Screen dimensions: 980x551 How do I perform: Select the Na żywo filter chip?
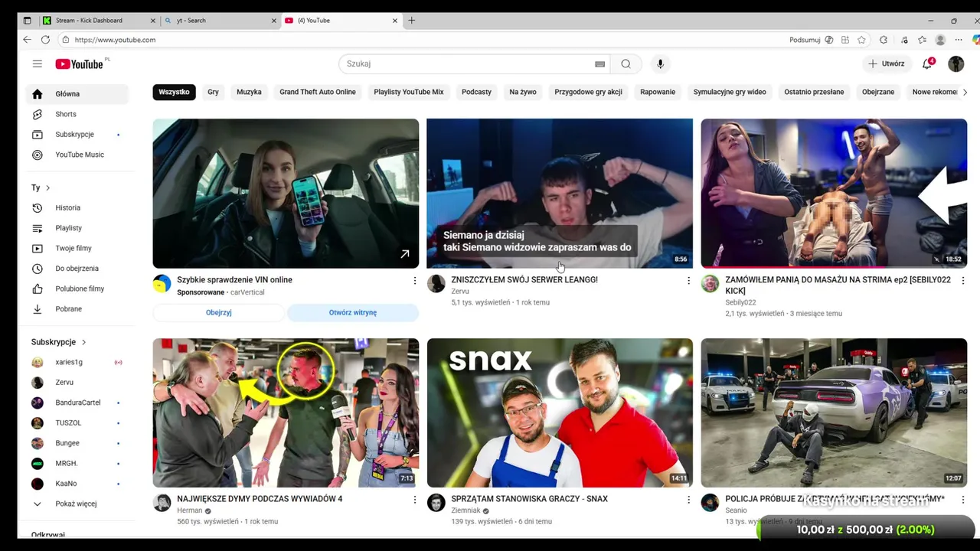pyautogui.click(x=523, y=92)
